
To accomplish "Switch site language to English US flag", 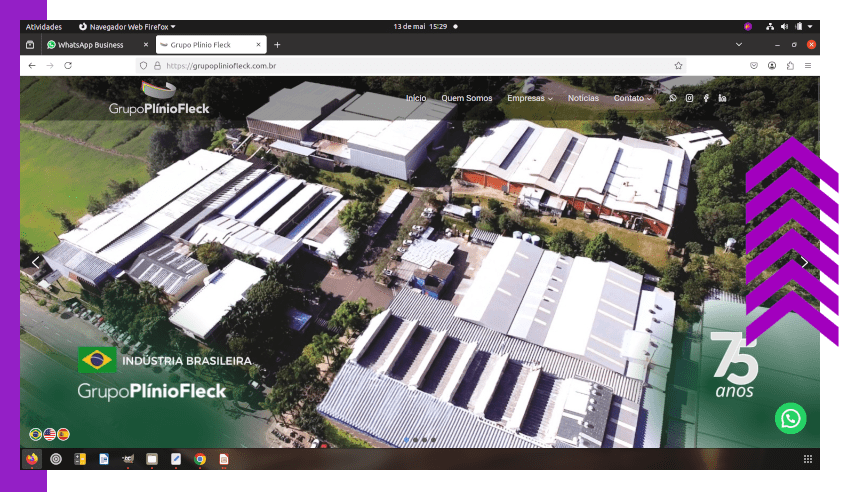I will 49,434.
